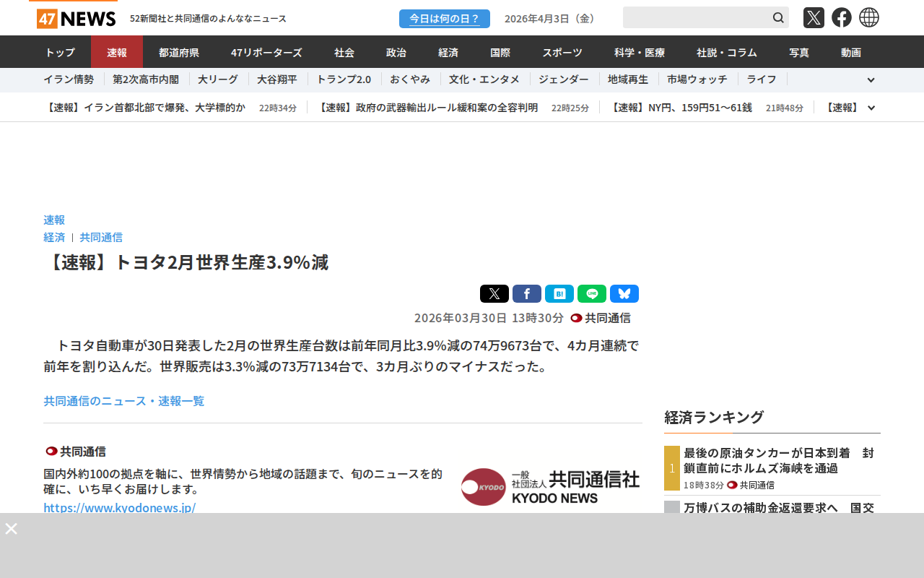Open the 写真 menu item
The image size is (924, 578).
tap(799, 52)
